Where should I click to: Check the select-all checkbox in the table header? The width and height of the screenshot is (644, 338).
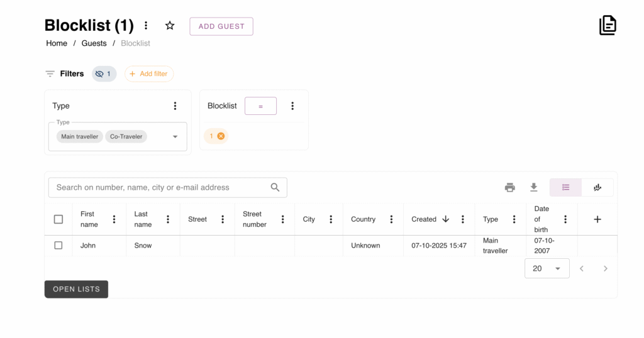coord(58,219)
